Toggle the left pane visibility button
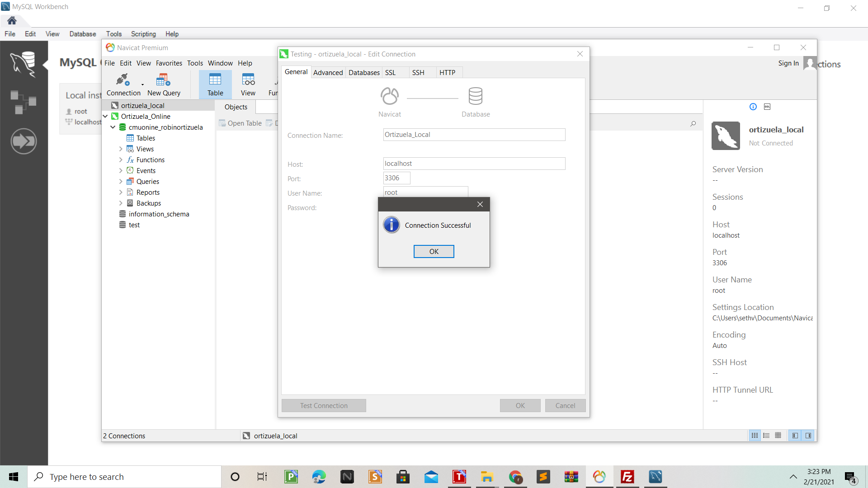 pos(795,436)
